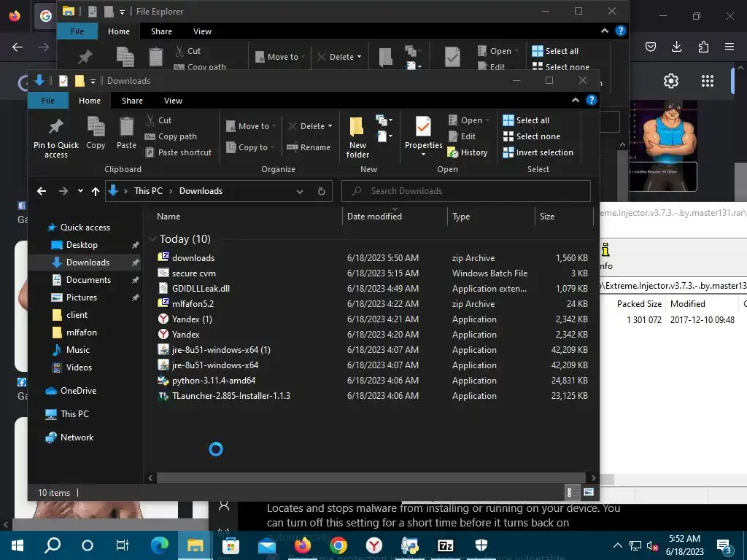Click This PC in the address breadcrumb
747x560 pixels.
[148, 191]
